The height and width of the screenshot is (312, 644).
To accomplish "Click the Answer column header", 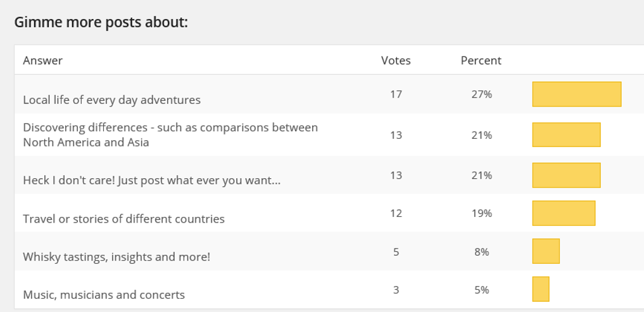I will tap(42, 61).
